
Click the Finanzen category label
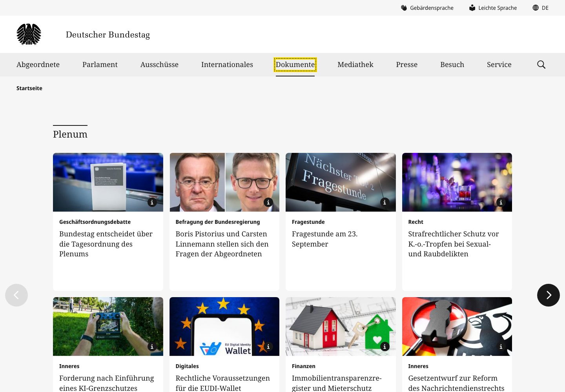tap(304, 366)
